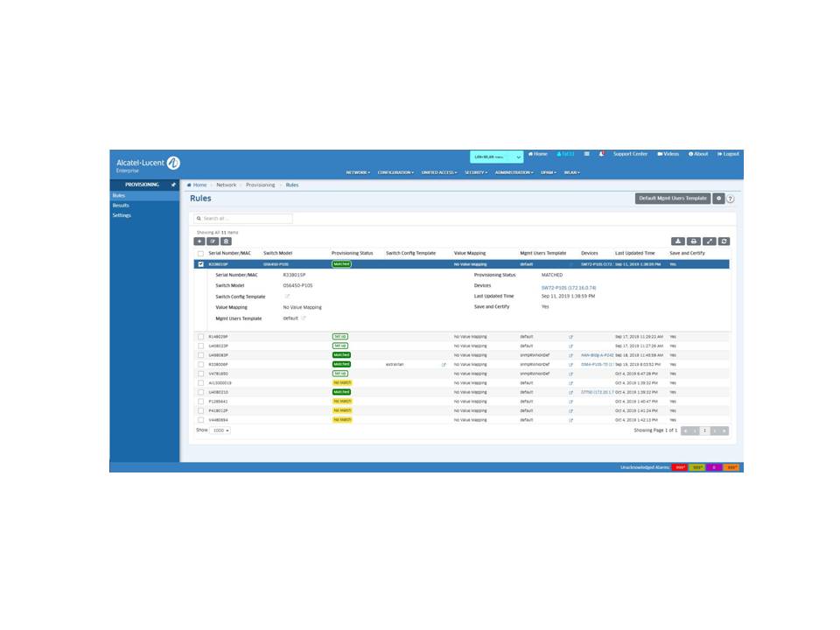Open the Show 1000 page size dropdown
The width and height of the screenshot is (840, 630).
tap(220, 430)
